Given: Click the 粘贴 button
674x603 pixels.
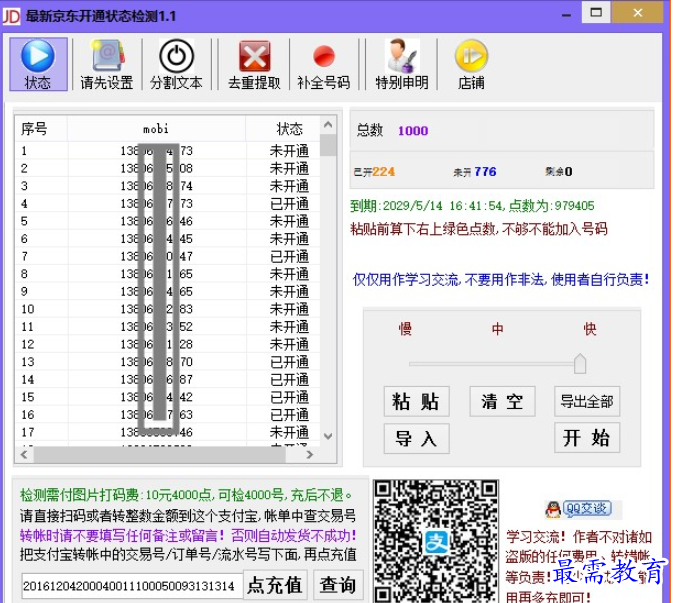Looking at the screenshot, I should coord(416,401).
